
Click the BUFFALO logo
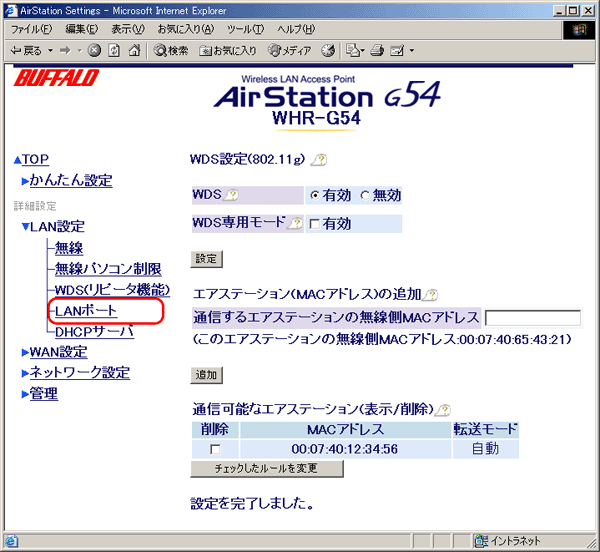click(x=56, y=78)
